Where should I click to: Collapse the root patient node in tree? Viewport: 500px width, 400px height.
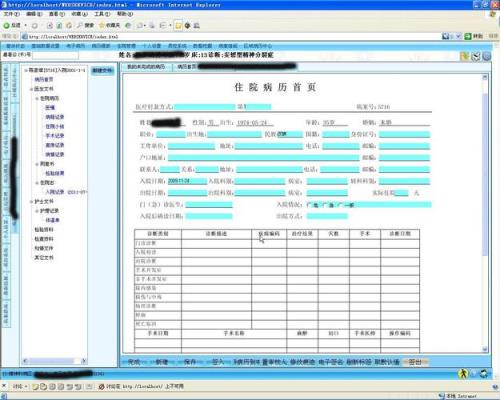pos(26,70)
